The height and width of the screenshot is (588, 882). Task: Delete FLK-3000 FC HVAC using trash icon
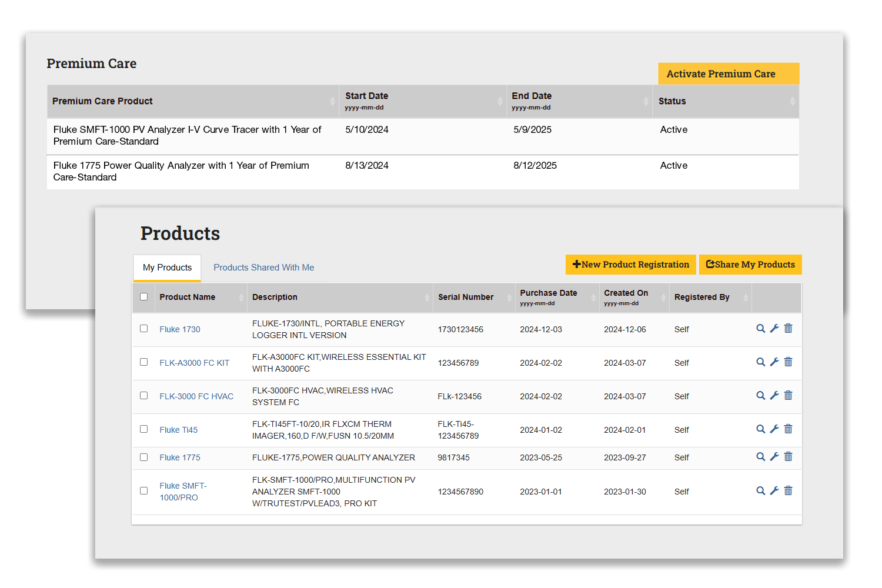[789, 396]
